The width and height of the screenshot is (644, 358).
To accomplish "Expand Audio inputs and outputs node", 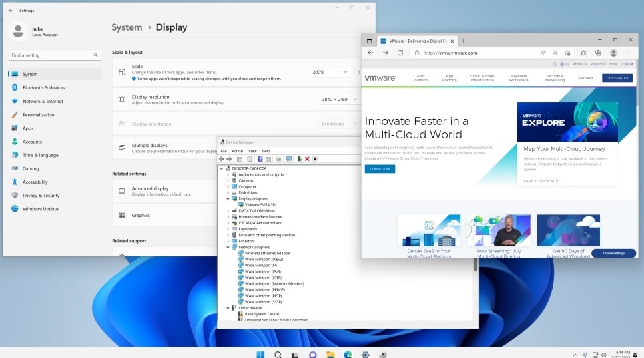I will tap(228, 174).
